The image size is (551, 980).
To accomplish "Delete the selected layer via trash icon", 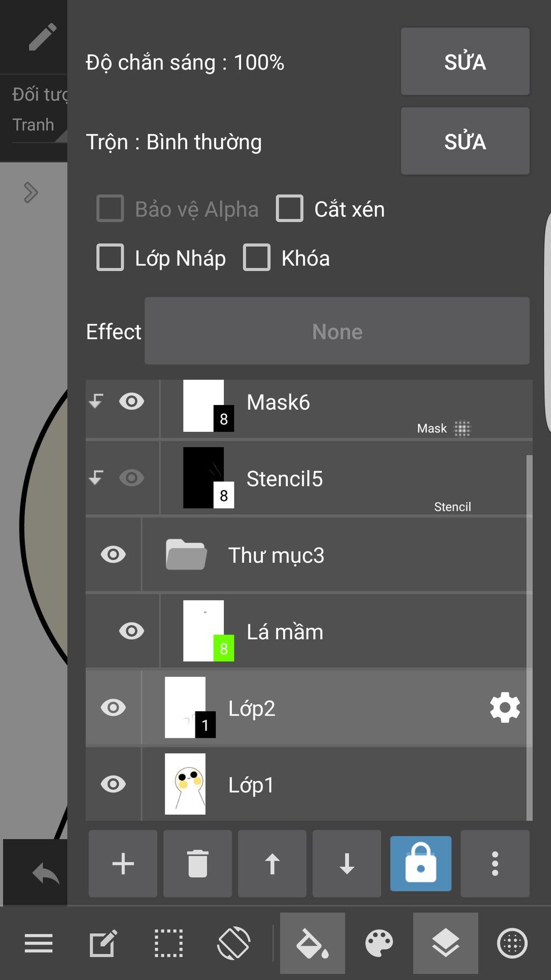I will [197, 864].
